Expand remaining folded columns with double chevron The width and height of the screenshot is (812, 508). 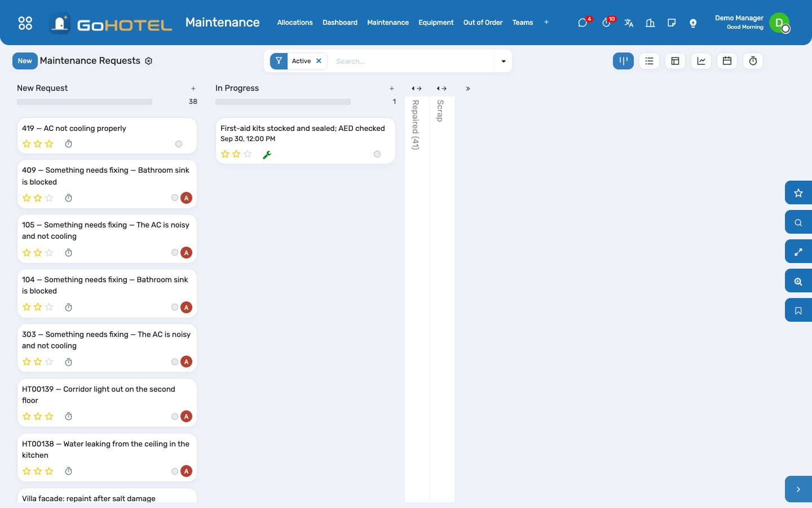point(468,89)
